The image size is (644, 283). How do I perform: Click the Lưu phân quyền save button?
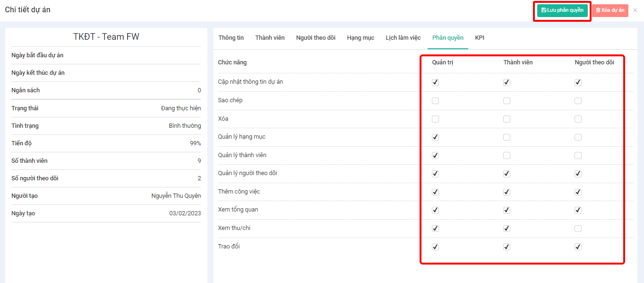(562, 10)
